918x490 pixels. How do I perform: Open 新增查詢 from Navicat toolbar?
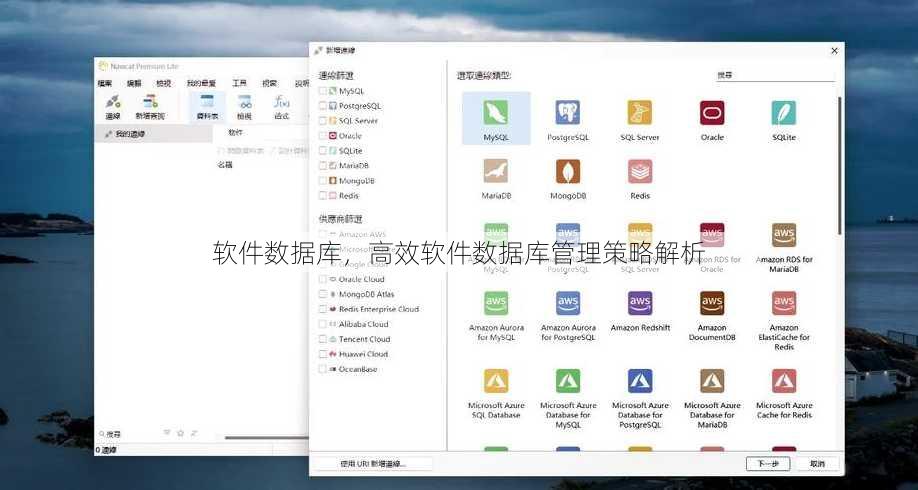[150, 106]
